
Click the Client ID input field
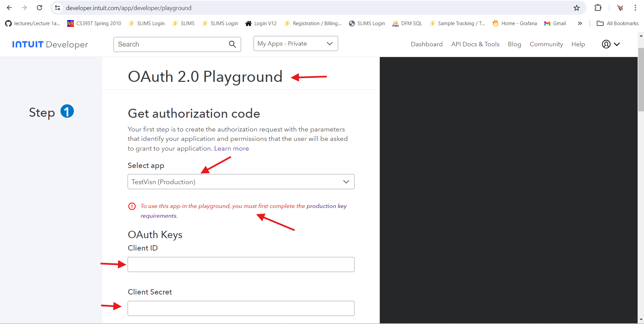point(241,265)
